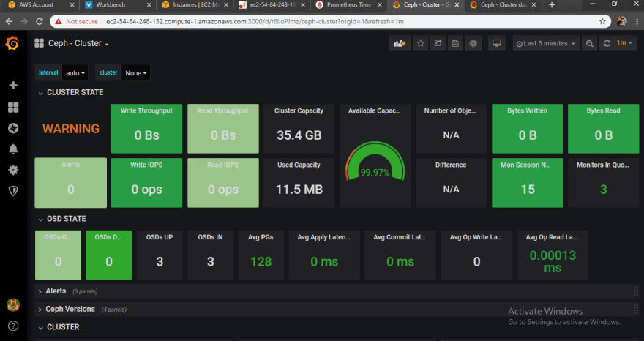Viewport: 644px width, 341px height.
Task: Open the Chrome profile avatar
Action: [622, 21]
